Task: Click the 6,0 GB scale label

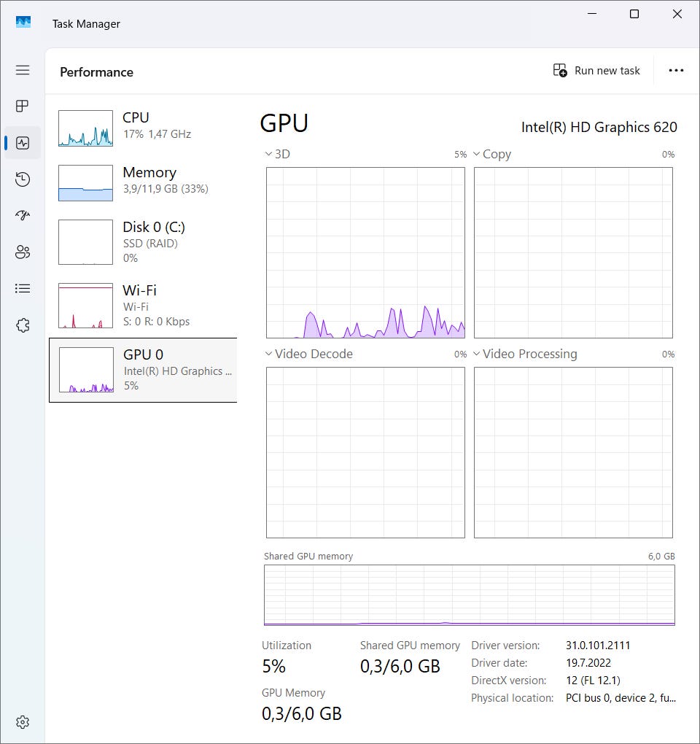Action: click(661, 556)
